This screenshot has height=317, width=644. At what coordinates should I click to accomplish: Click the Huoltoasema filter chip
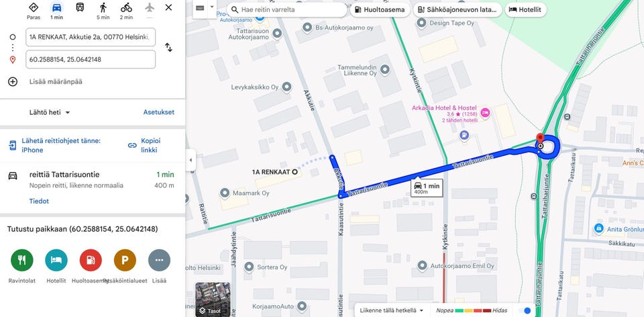pyautogui.click(x=380, y=9)
